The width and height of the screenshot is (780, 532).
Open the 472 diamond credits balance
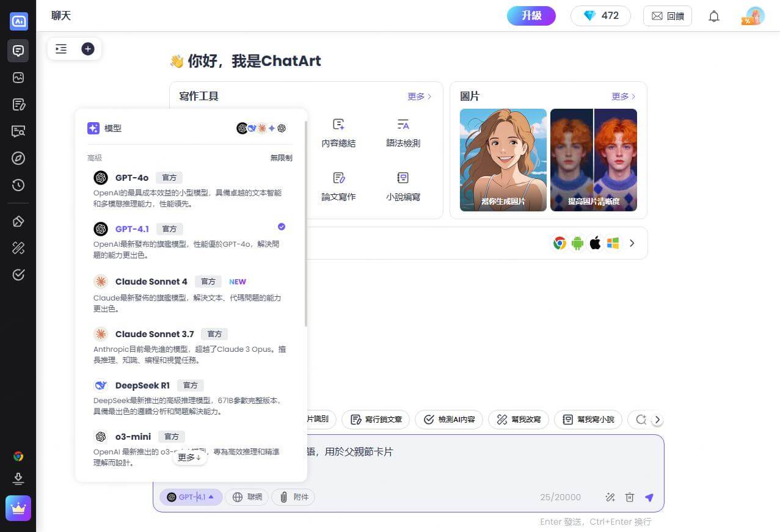602,16
